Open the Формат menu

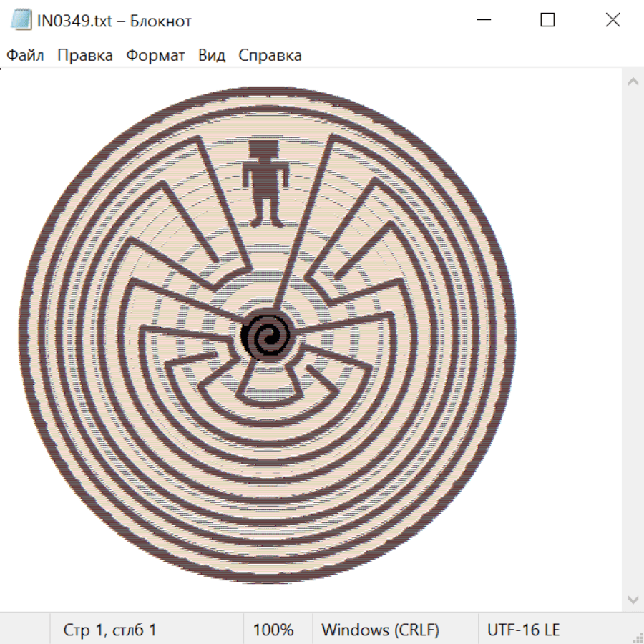(155, 56)
